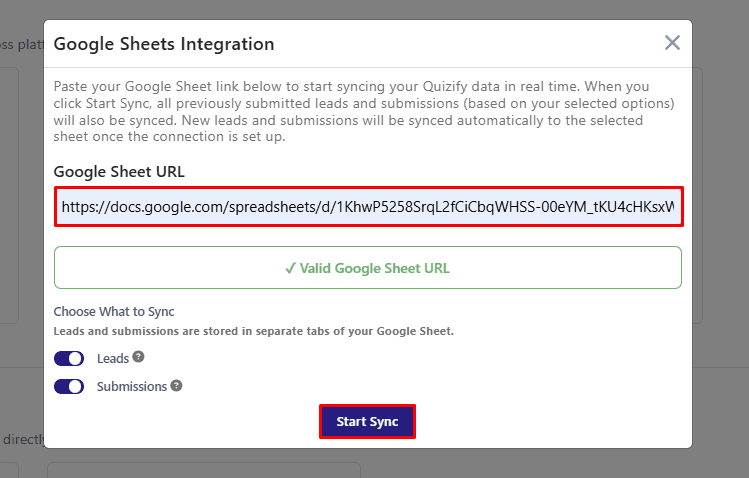Image resolution: width=749 pixels, height=478 pixels.
Task: Click the Google Sheets Integration title
Action: (x=164, y=44)
